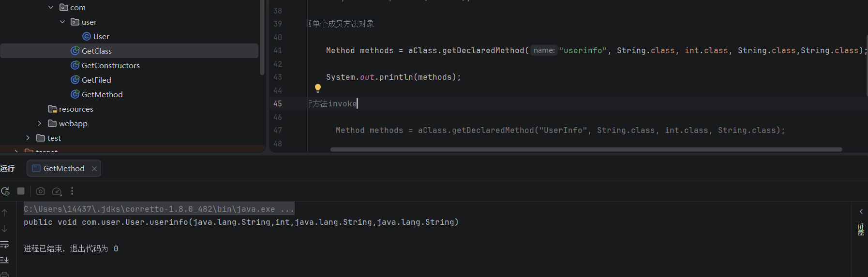Select the test folder row

click(x=129, y=138)
